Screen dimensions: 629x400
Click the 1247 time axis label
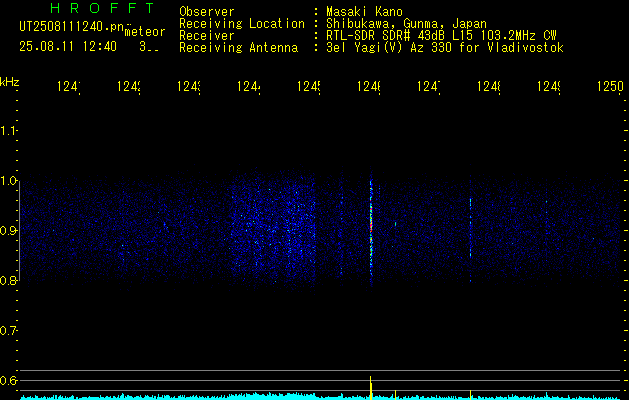[x=429, y=86]
